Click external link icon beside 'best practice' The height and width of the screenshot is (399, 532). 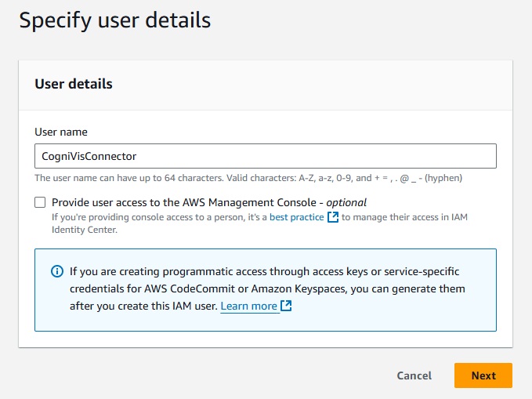[333, 217]
